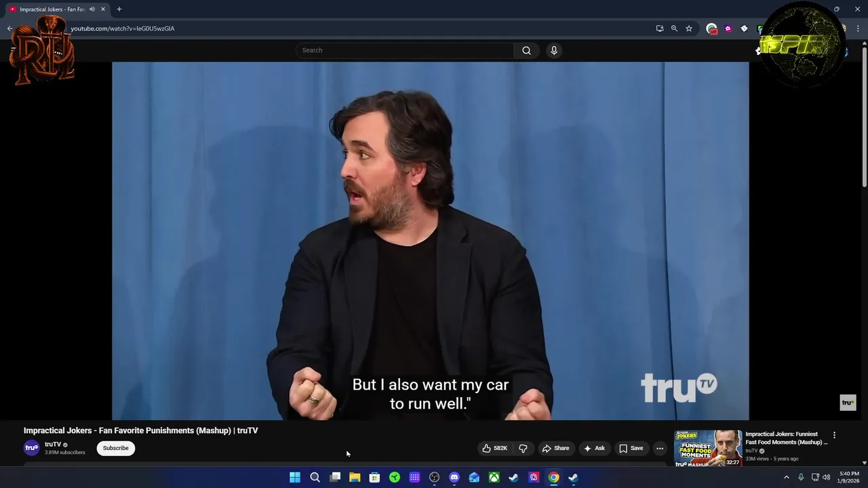This screenshot has height=488, width=868.
Task: Open File Explorer from the taskbar
Action: point(355,478)
